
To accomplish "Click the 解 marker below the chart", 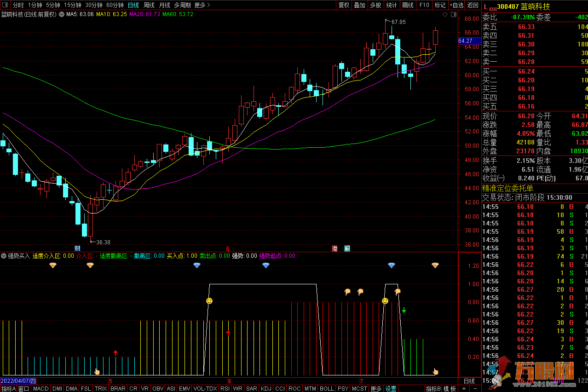I will [347, 248].
